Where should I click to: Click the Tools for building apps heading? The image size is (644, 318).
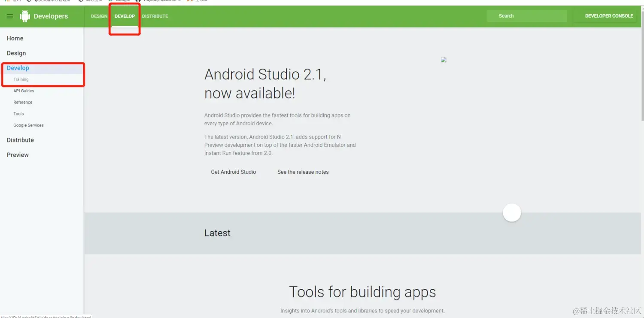click(x=362, y=292)
